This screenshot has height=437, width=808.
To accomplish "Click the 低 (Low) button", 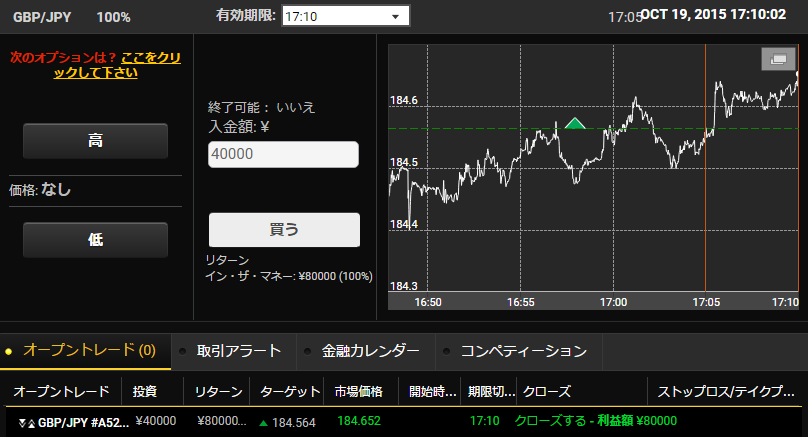I will click(x=95, y=240).
